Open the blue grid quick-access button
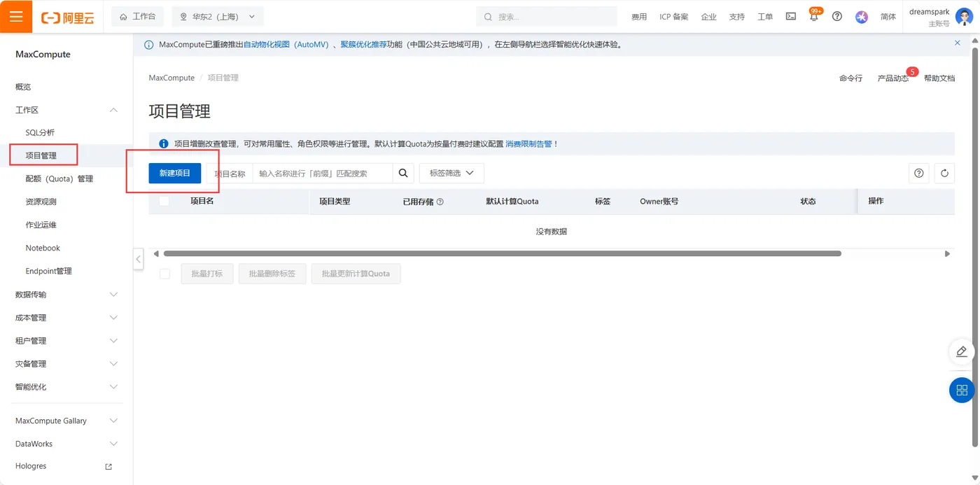 click(962, 390)
